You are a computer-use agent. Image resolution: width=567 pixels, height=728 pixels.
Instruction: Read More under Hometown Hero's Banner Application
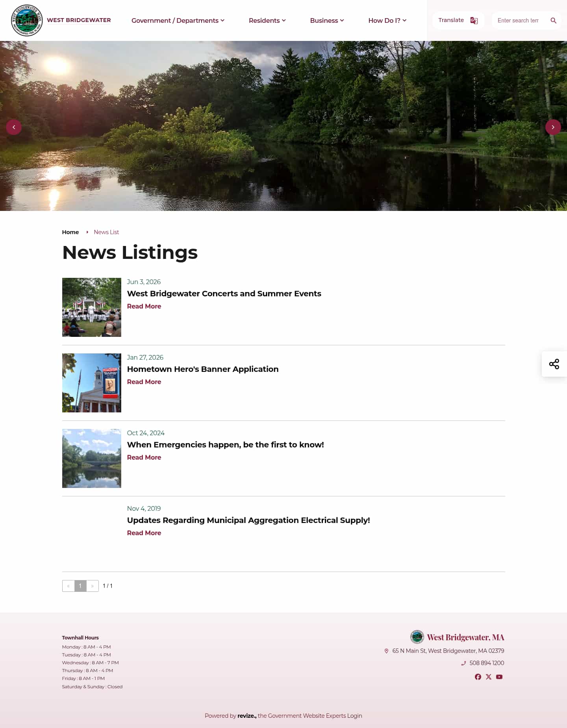[144, 382]
